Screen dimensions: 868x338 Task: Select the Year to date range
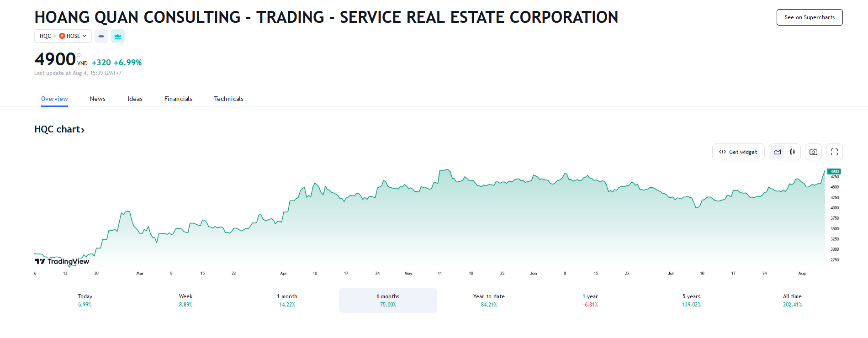[x=489, y=300]
